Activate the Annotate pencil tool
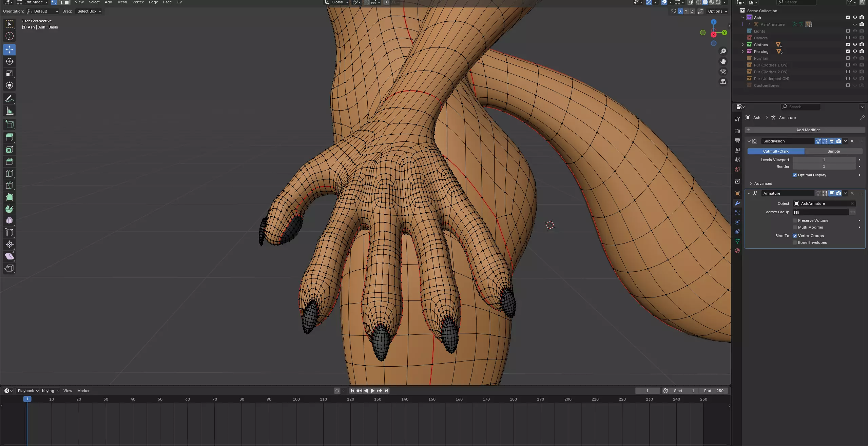868x446 pixels. coord(9,99)
